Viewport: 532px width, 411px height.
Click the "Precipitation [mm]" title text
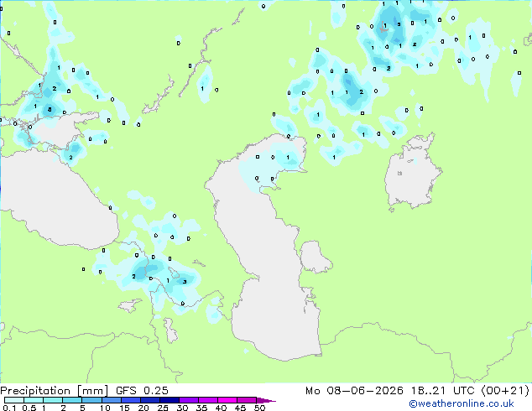click(x=54, y=391)
